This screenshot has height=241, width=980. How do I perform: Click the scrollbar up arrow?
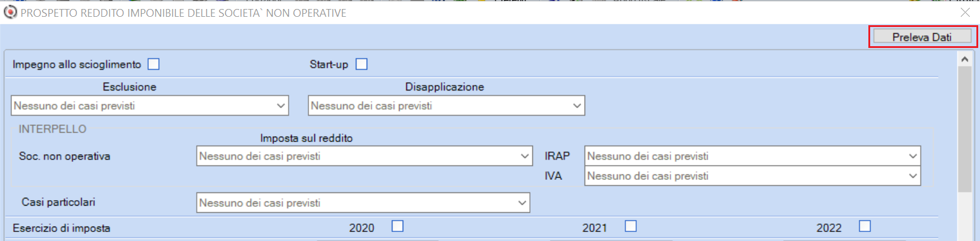(x=964, y=59)
